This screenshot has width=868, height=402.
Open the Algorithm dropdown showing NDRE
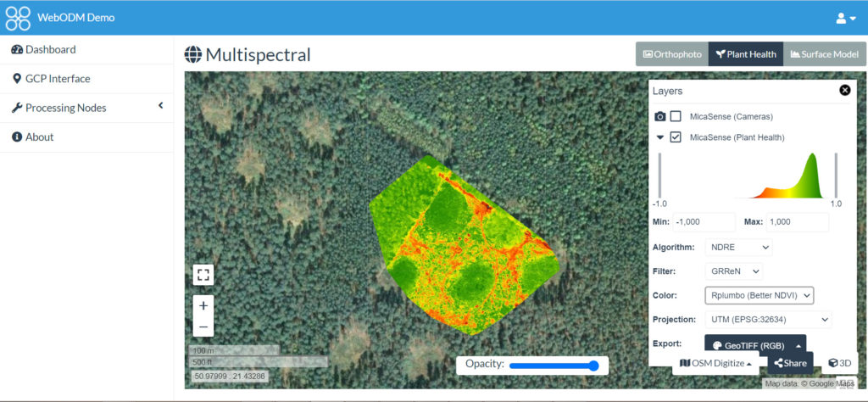point(738,247)
